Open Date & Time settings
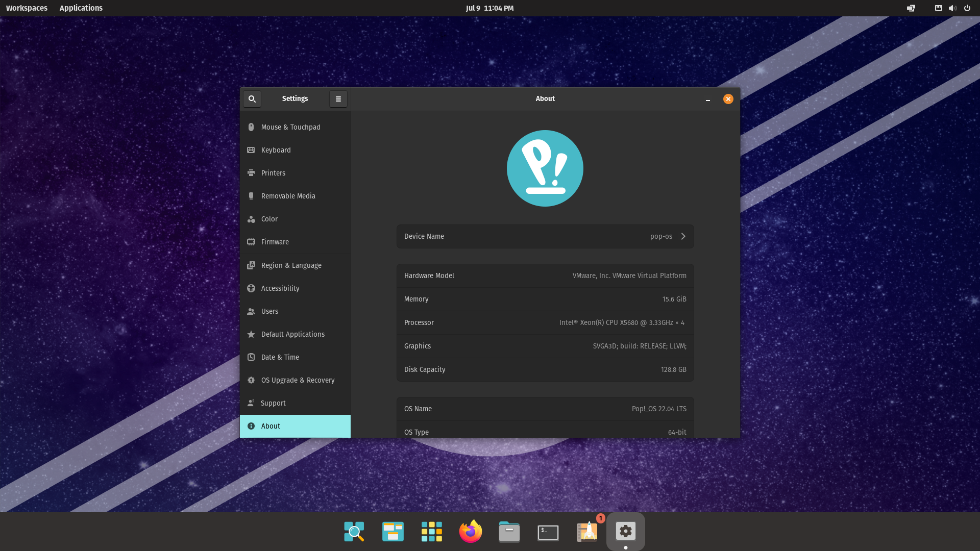This screenshot has height=551, width=980. coord(280,357)
